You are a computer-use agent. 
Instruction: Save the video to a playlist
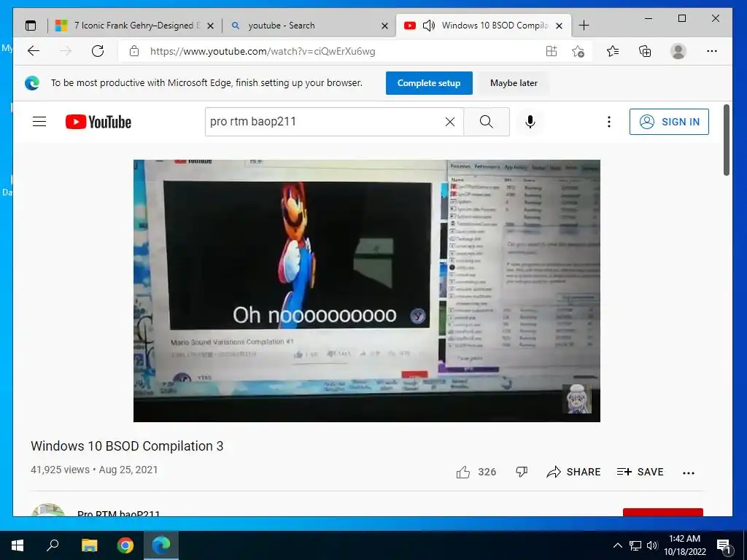pyautogui.click(x=640, y=472)
